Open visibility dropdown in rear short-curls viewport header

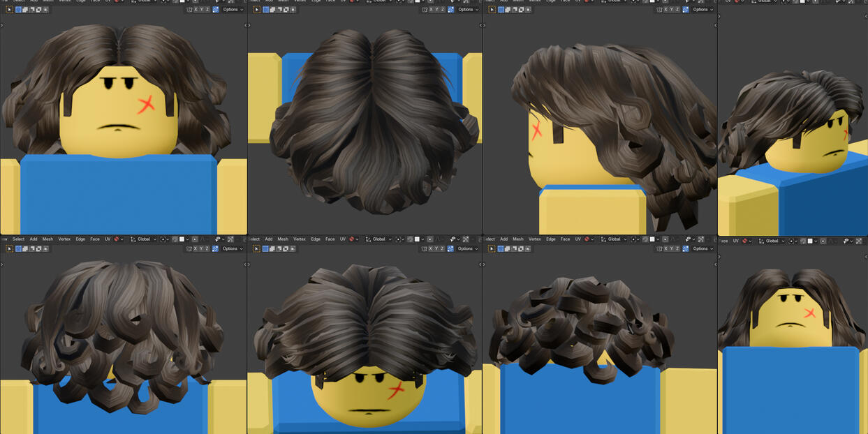pos(691,239)
